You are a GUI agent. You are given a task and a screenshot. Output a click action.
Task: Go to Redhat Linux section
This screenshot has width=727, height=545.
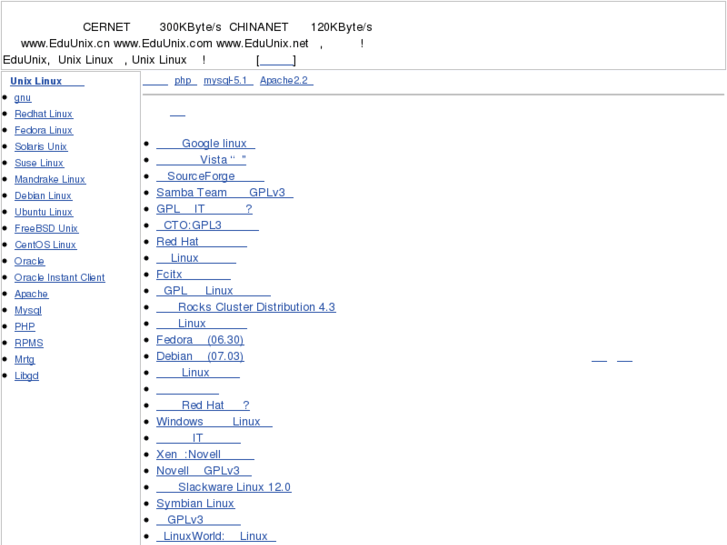44,114
